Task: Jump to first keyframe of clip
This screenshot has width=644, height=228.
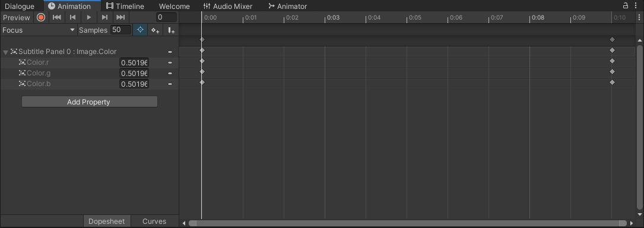Action: [56, 17]
